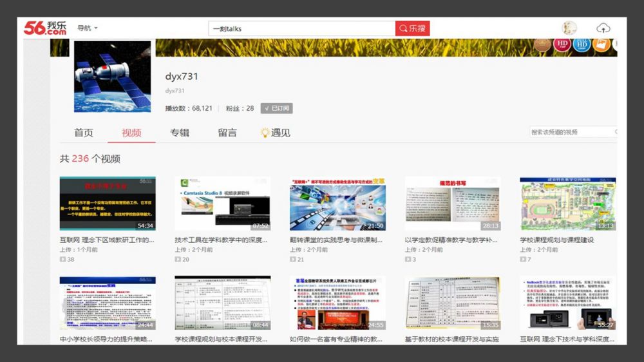Click the orange badge icon

[x=600, y=44]
